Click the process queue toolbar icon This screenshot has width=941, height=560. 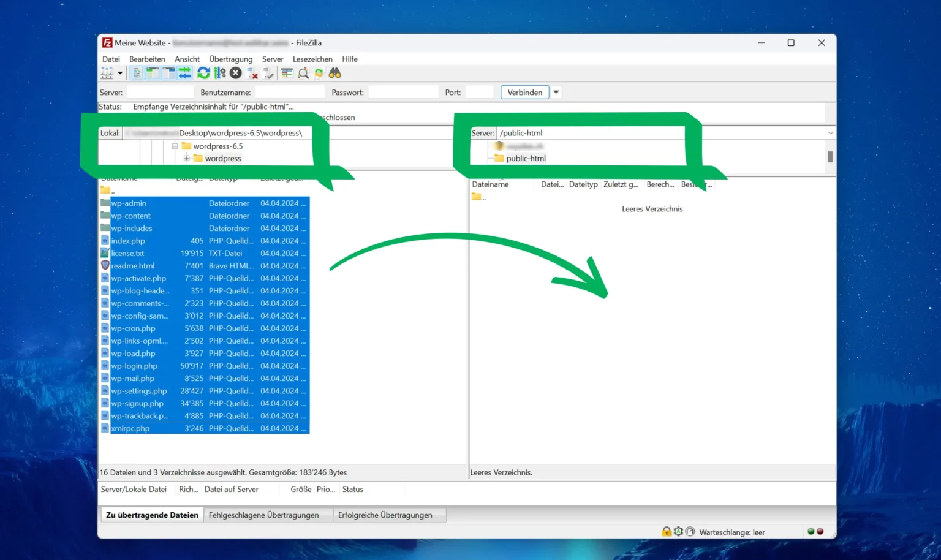pyautogui.click(x=219, y=74)
